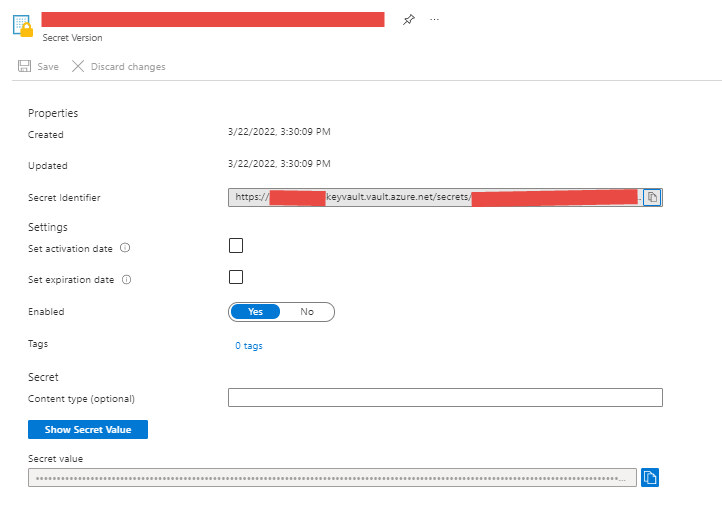Copy the Secret Identifier to clipboard

(651, 197)
